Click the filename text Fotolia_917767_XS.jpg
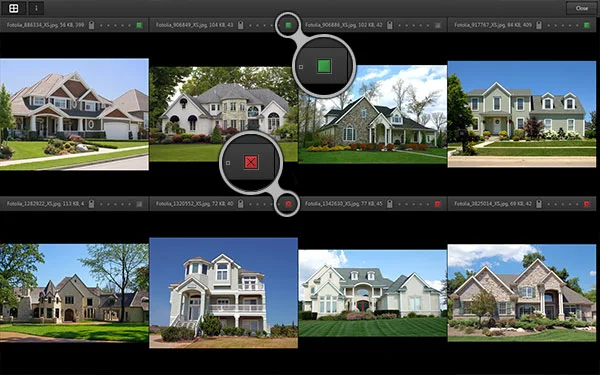Image resolution: width=600 pixels, height=375 pixels. 479,25
